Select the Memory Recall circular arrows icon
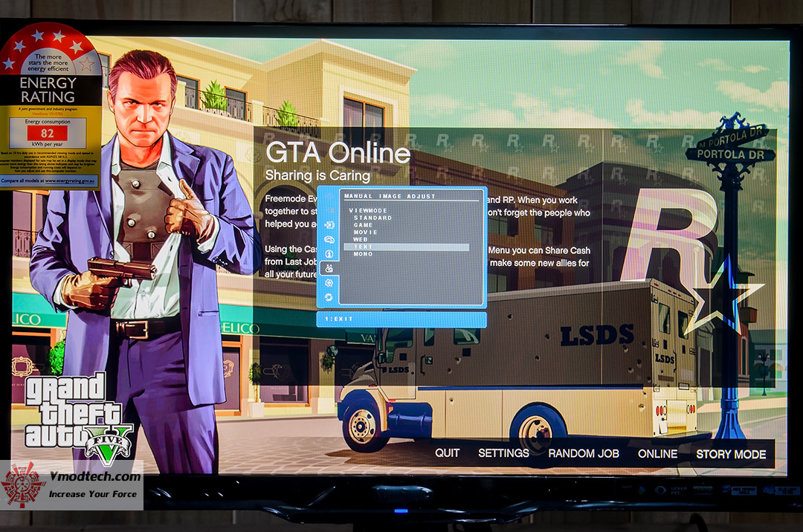 [329, 296]
